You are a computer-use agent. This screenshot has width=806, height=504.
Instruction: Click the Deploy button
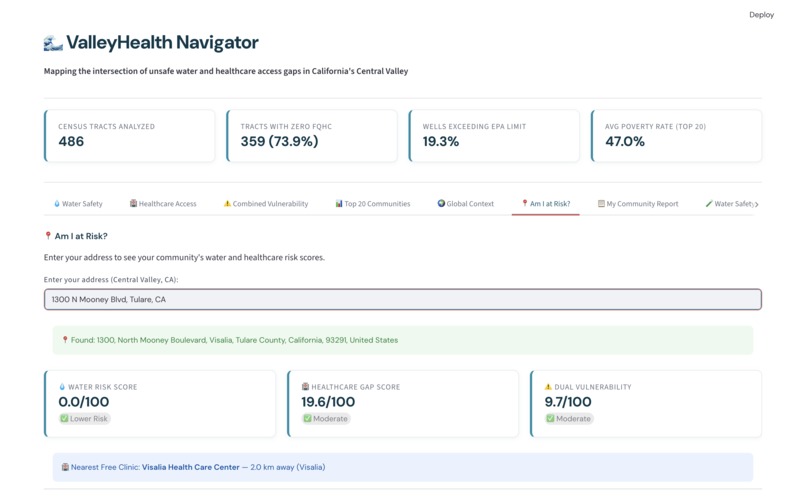(761, 15)
